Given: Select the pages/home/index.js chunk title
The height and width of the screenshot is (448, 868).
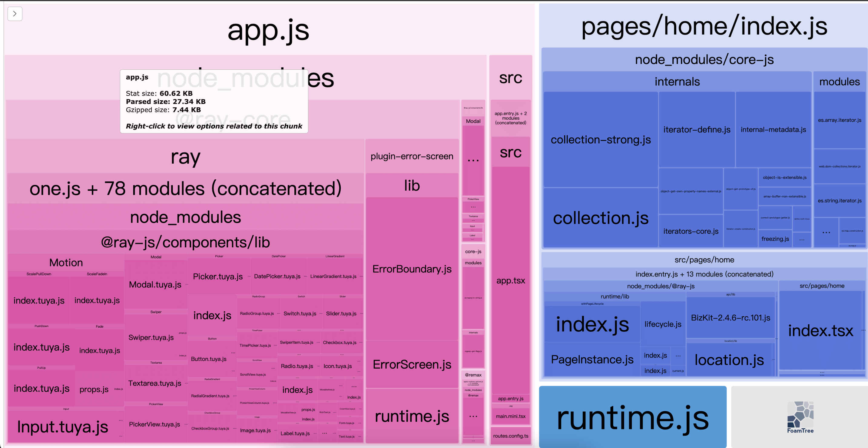Looking at the screenshot, I should click(x=704, y=26).
